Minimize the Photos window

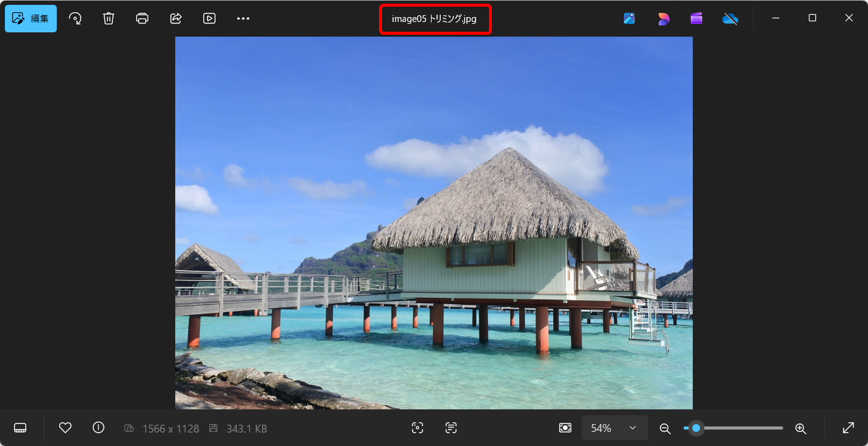[x=776, y=18]
